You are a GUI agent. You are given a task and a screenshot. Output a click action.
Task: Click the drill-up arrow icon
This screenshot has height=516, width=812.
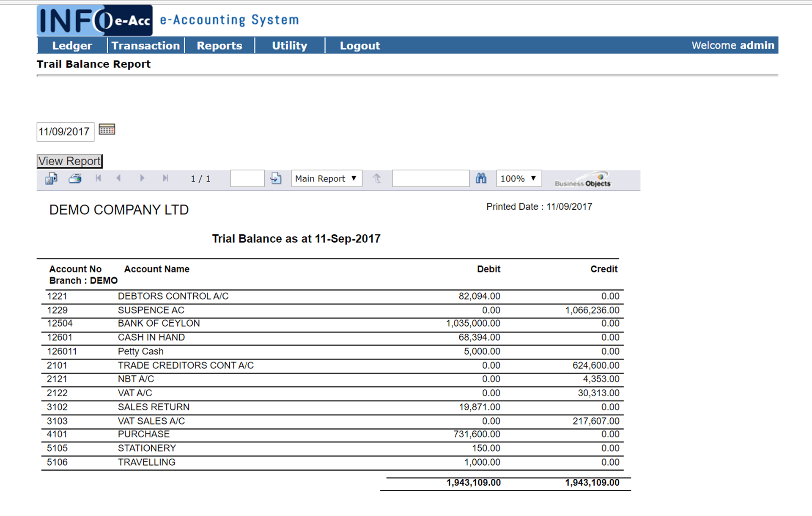click(376, 178)
